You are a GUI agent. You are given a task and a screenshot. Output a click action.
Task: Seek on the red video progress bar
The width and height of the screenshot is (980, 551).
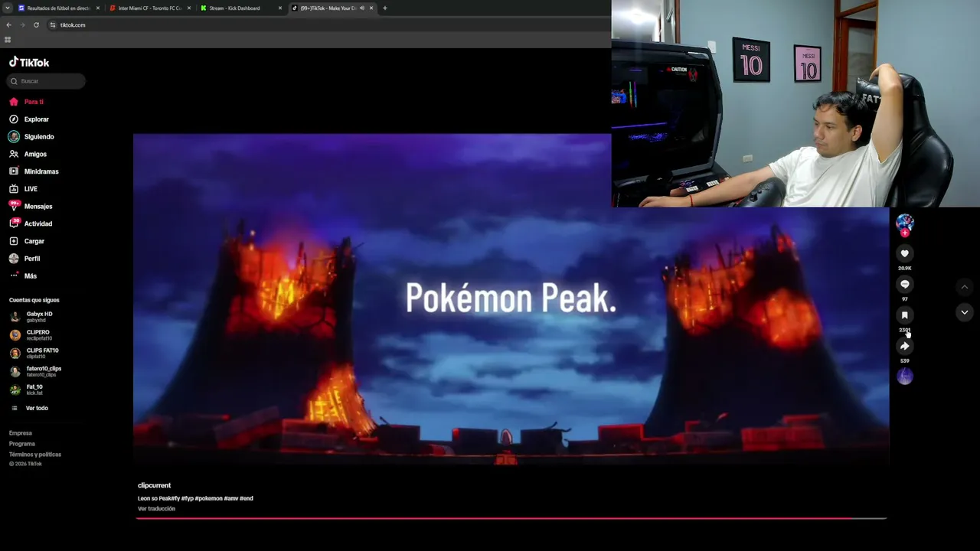pos(511,518)
